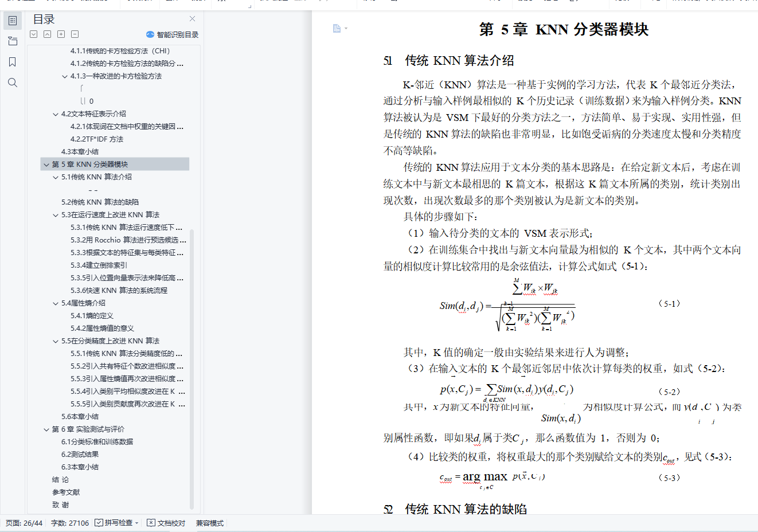Go to 6.2测试结果 heading
The image size is (758, 532).
click(x=80, y=455)
